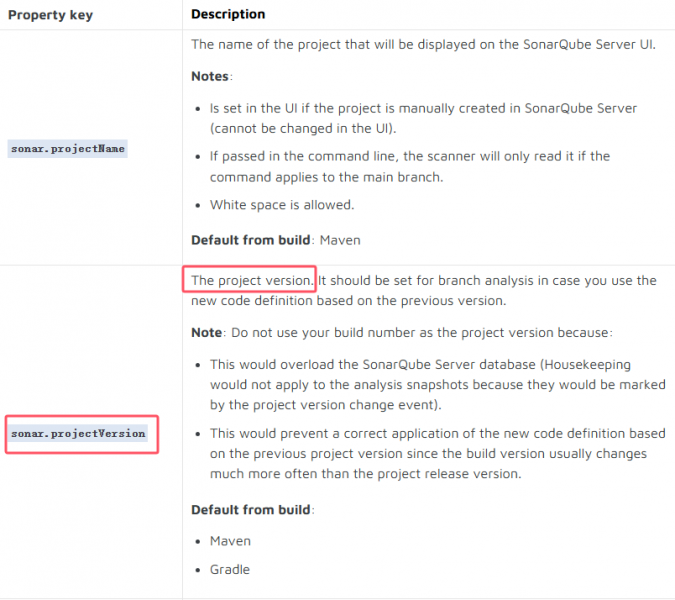675x600 pixels.
Task: Click the sonar.projectName property key
Action: (x=68, y=148)
